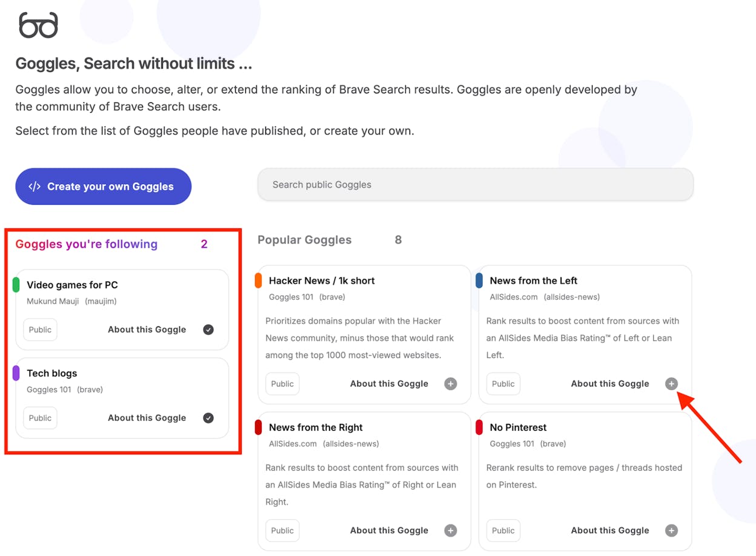
Task: Open About this Goggle for Video games for PC
Action: tap(147, 329)
